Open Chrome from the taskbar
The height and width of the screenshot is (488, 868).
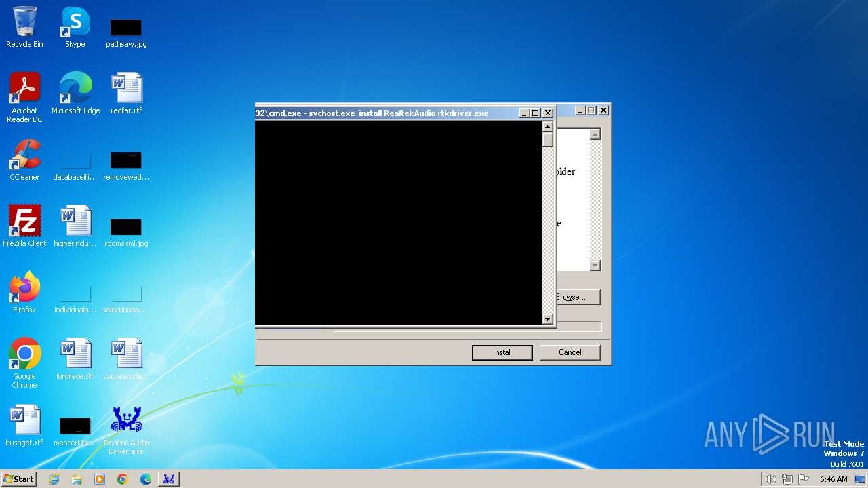tap(123, 479)
